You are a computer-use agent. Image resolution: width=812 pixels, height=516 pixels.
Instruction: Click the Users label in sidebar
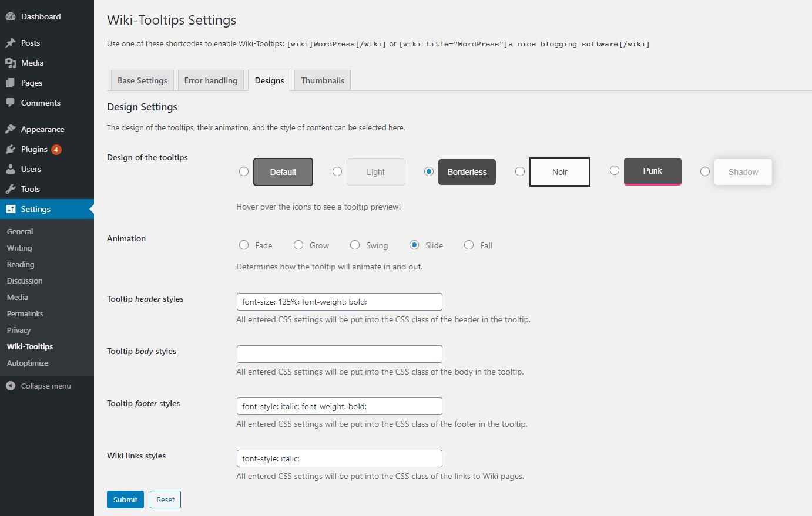coord(31,169)
